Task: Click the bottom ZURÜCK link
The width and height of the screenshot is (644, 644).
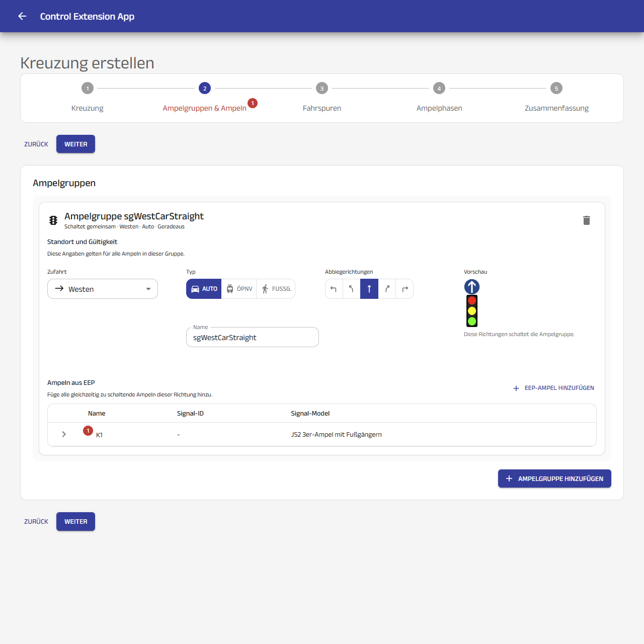Action: point(36,521)
